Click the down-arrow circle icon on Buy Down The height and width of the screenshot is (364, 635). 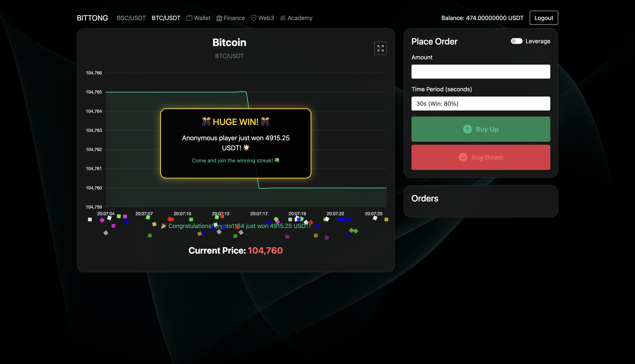[x=463, y=158]
